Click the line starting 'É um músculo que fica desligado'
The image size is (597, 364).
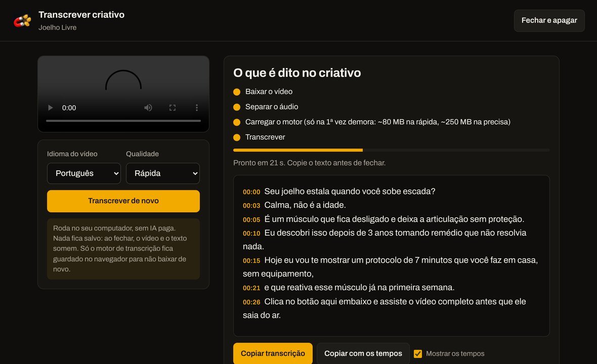[394, 219]
